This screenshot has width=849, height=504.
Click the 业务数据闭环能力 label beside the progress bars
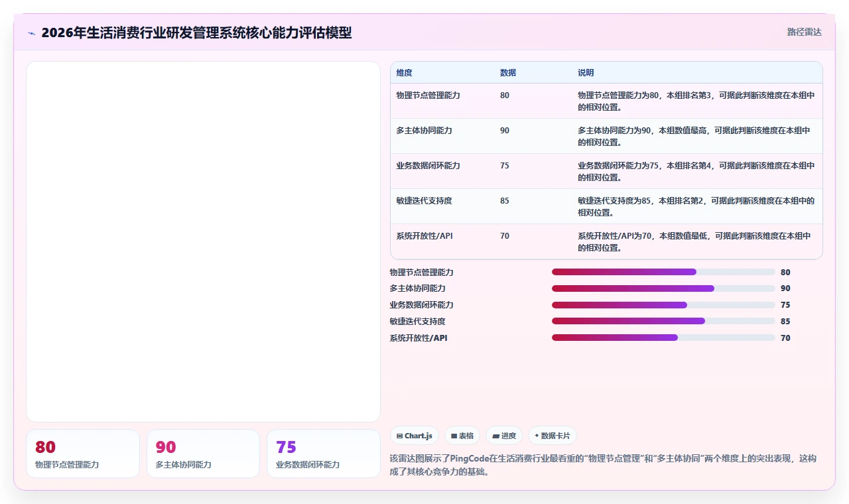422,305
